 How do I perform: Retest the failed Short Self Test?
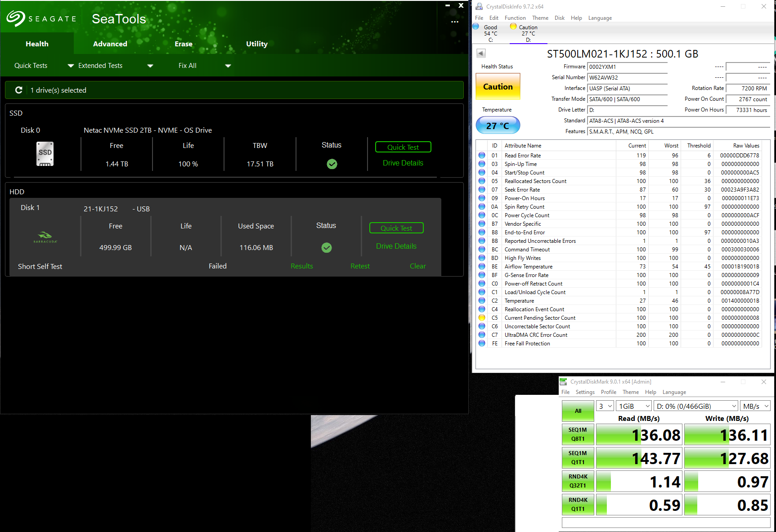[360, 266]
